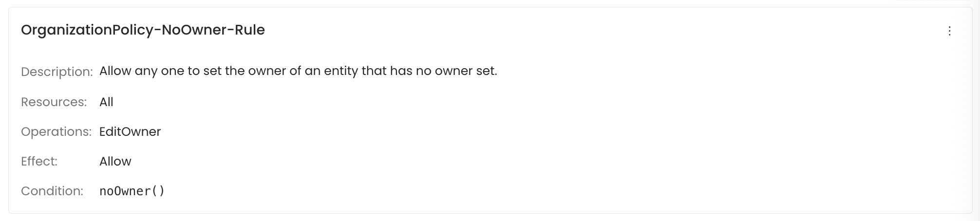Click the noOwner() condition code
This screenshot has height=221, width=980.
tap(132, 191)
